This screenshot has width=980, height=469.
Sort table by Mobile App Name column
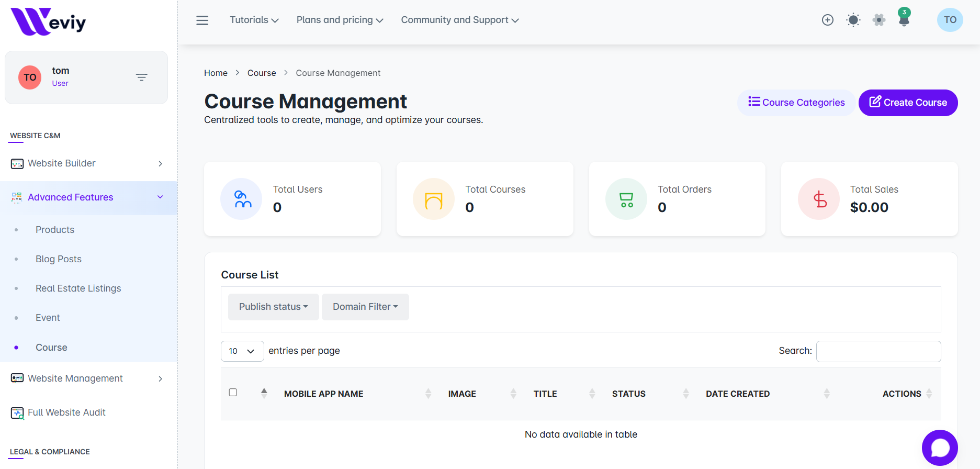click(x=323, y=394)
